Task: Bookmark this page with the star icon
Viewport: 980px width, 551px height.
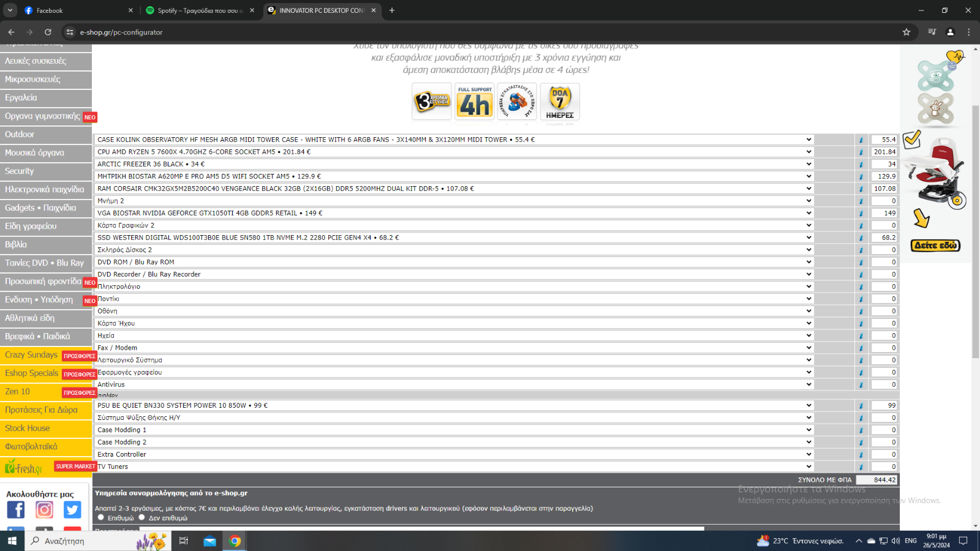Action: click(x=907, y=32)
